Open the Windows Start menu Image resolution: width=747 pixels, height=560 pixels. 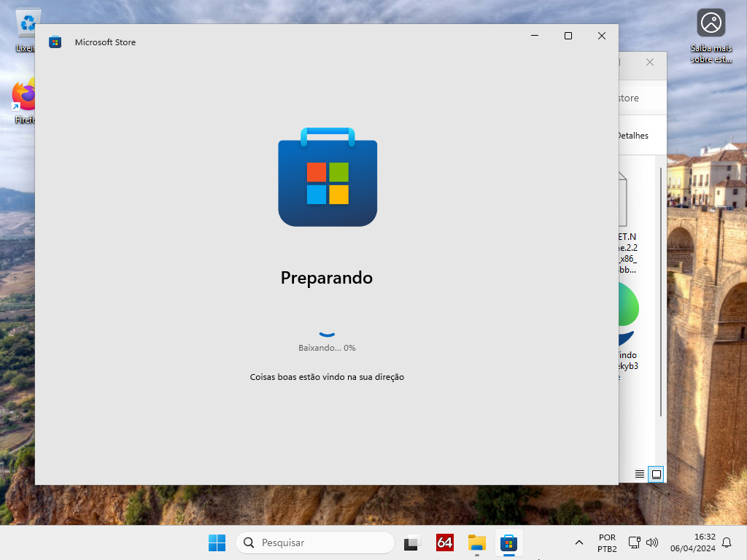point(217,542)
